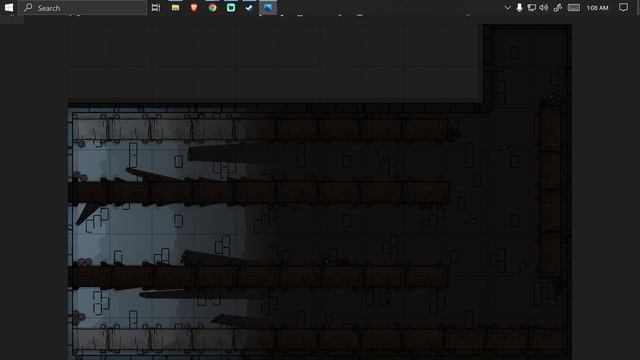Show hidden system tray icons
640x360 pixels.
(x=507, y=7)
